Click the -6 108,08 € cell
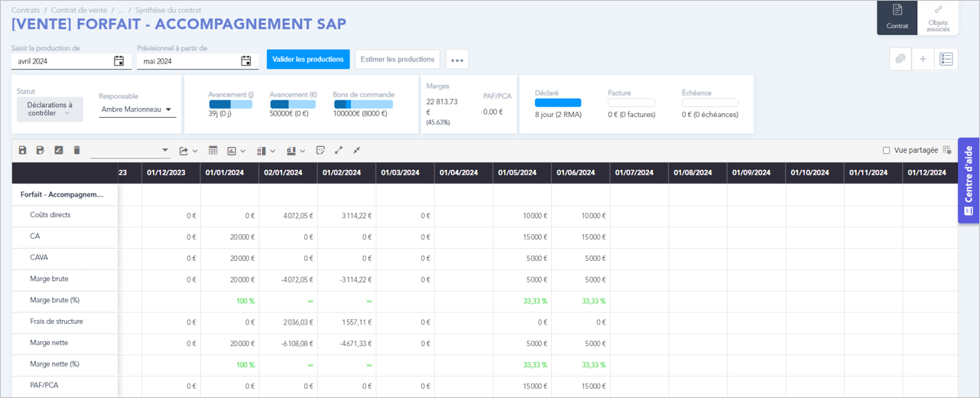 [288, 344]
